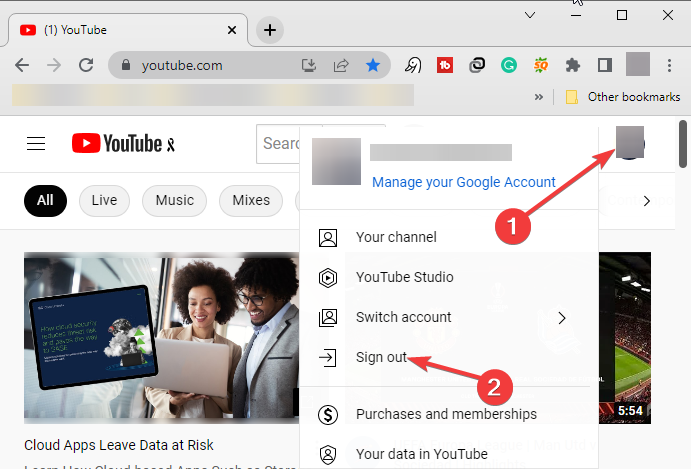
Task: Click the share page icon in address bar
Action: point(341,65)
